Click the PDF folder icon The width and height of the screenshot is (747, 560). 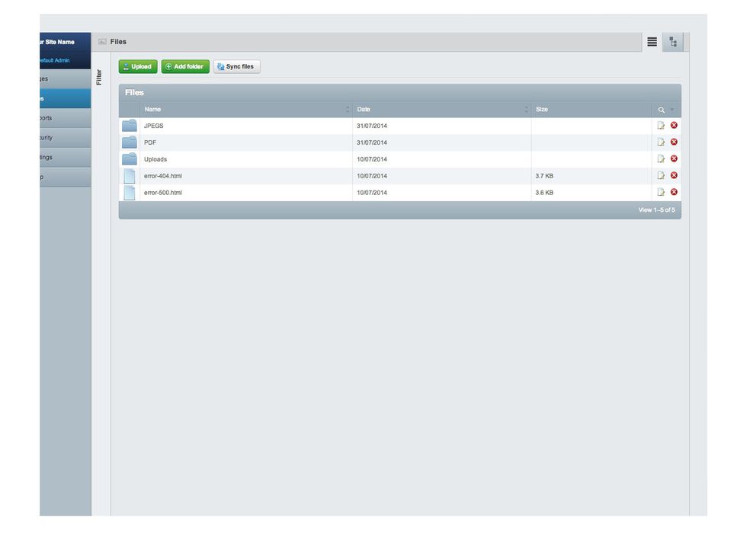pos(129,142)
